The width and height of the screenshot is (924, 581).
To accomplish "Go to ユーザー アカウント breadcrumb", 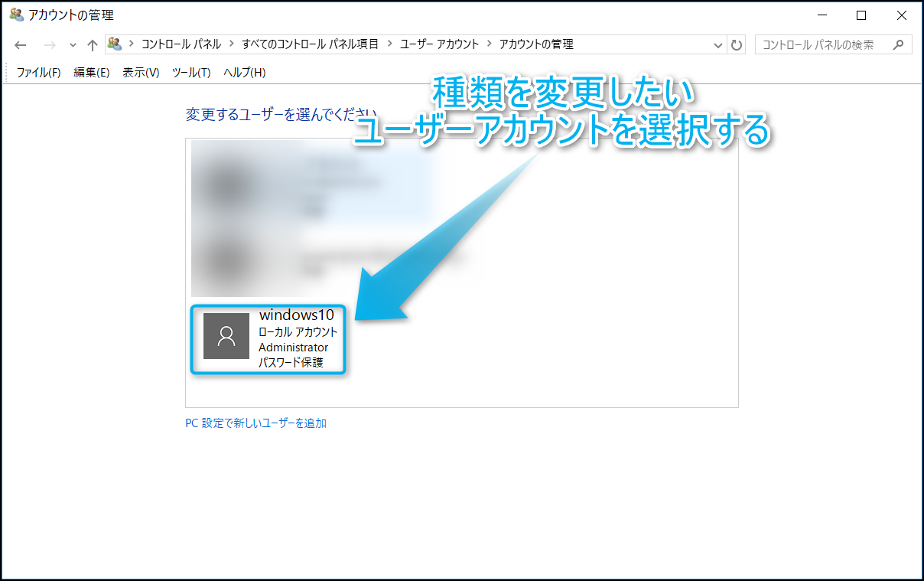I will [x=439, y=44].
